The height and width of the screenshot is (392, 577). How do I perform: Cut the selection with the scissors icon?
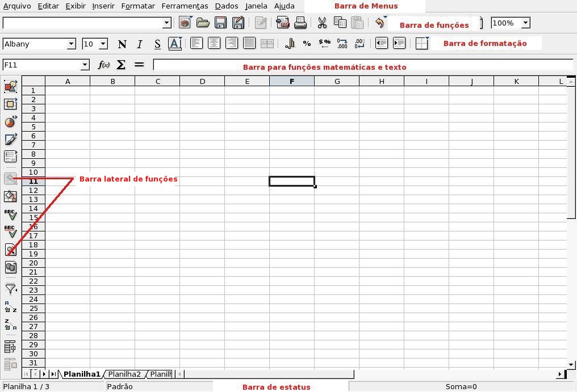click(x=322, y=23)
